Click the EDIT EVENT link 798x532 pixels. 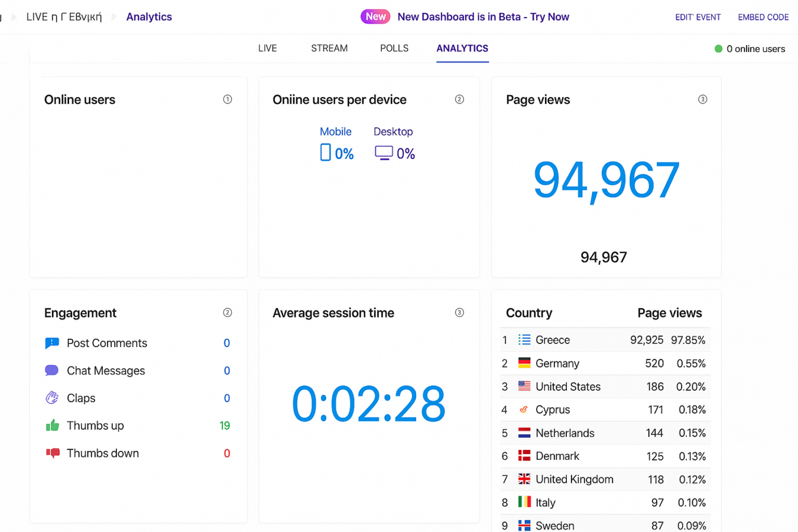point(698,17)
